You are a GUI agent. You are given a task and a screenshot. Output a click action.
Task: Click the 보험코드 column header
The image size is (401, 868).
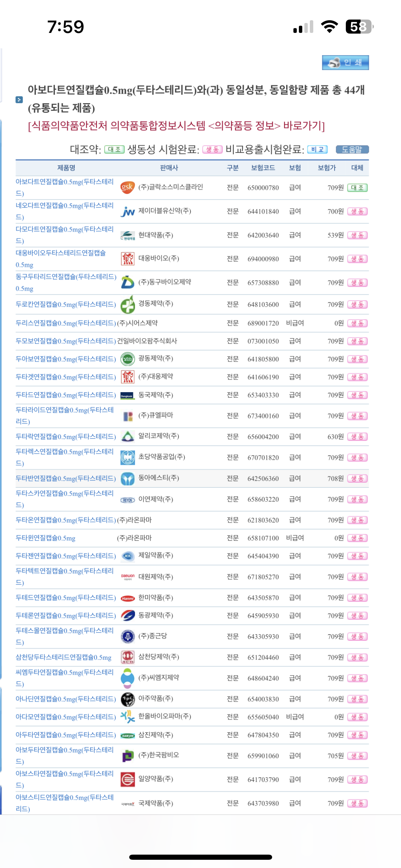tap(263, 168)
